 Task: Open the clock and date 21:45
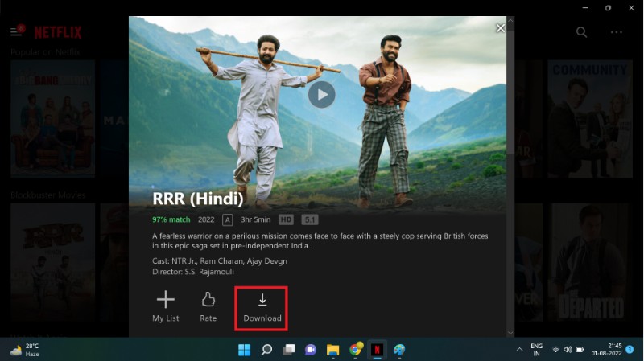click(x=607, y=350)
